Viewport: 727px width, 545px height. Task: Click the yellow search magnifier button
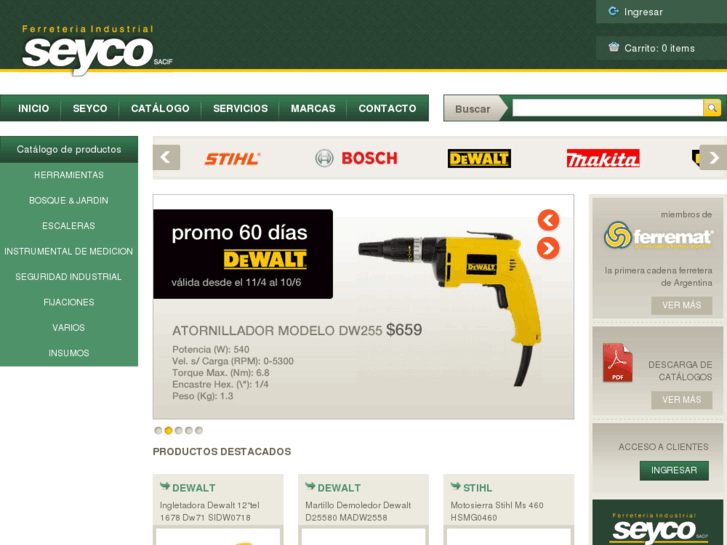tap(712, 108)
